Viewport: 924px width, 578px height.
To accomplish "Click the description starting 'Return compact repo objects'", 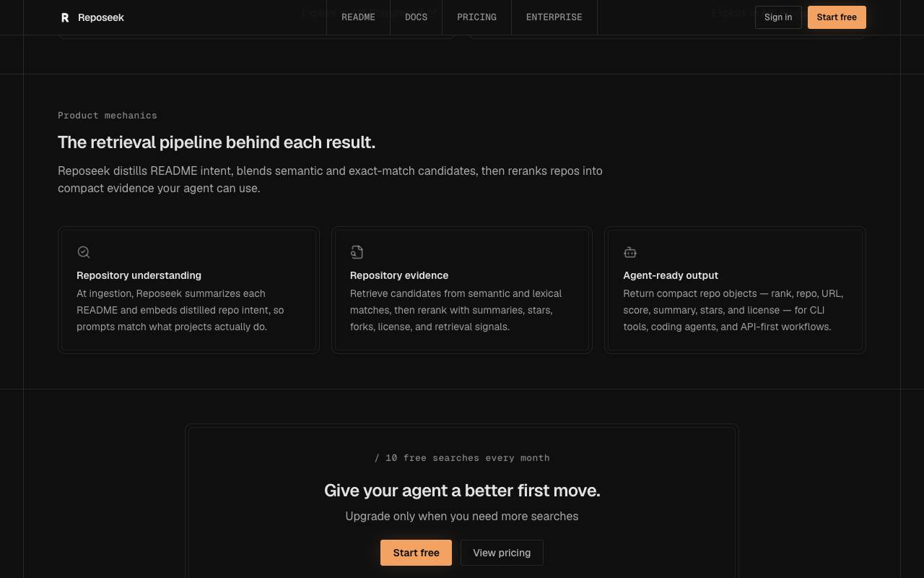I will tap(733, 310).
